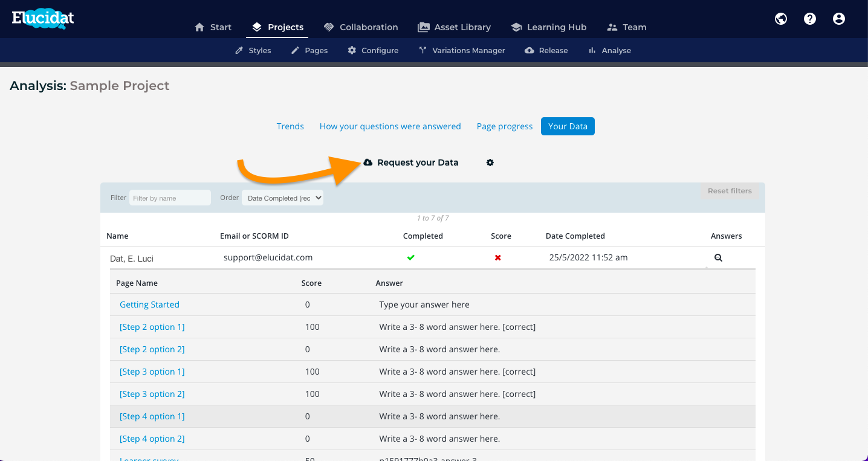This screenshot has width=868, height=461.
Task: Switch to the Trends view
Action: (290, 126)
